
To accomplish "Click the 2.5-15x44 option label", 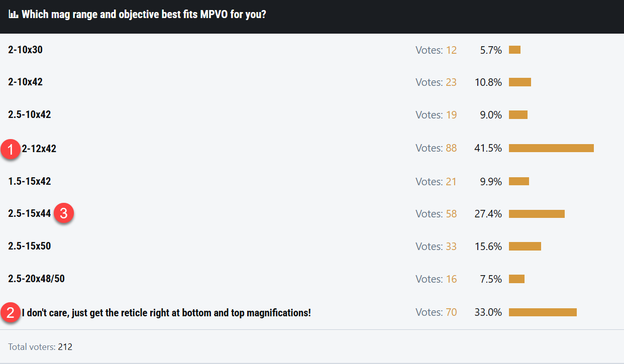I will pyautogui.click(x=30, y=213).
